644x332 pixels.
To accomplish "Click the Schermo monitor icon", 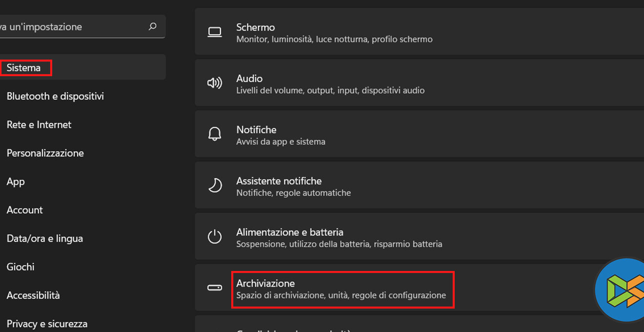I will click(x=215, y=33).
